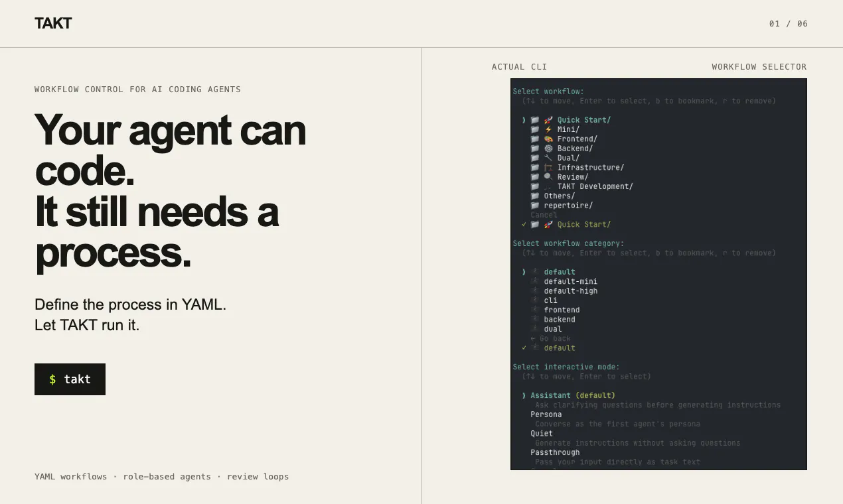Select the 'TAKT Development/' row
The height and width of the screenshot is (504, 843).
582,186
